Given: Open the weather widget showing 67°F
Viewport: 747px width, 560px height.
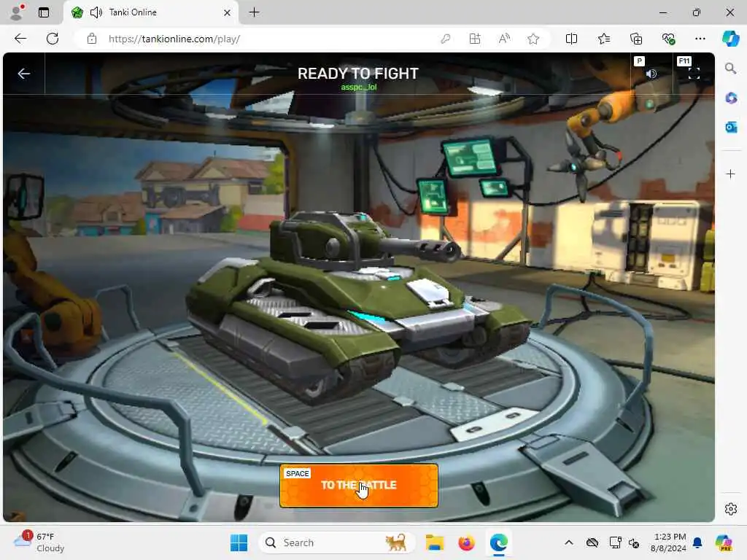Looking at the screenshot, I should click(39, 542).
